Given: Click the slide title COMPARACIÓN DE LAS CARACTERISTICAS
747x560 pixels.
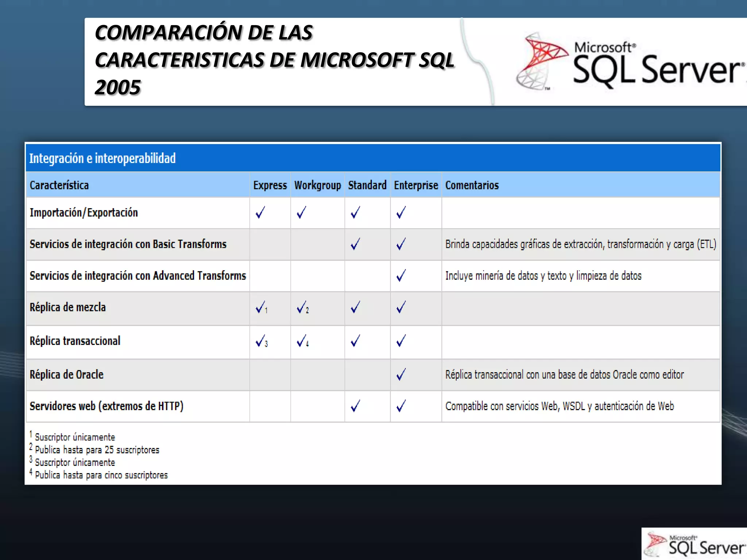Looking at the screenshot, I should point(274,60).
